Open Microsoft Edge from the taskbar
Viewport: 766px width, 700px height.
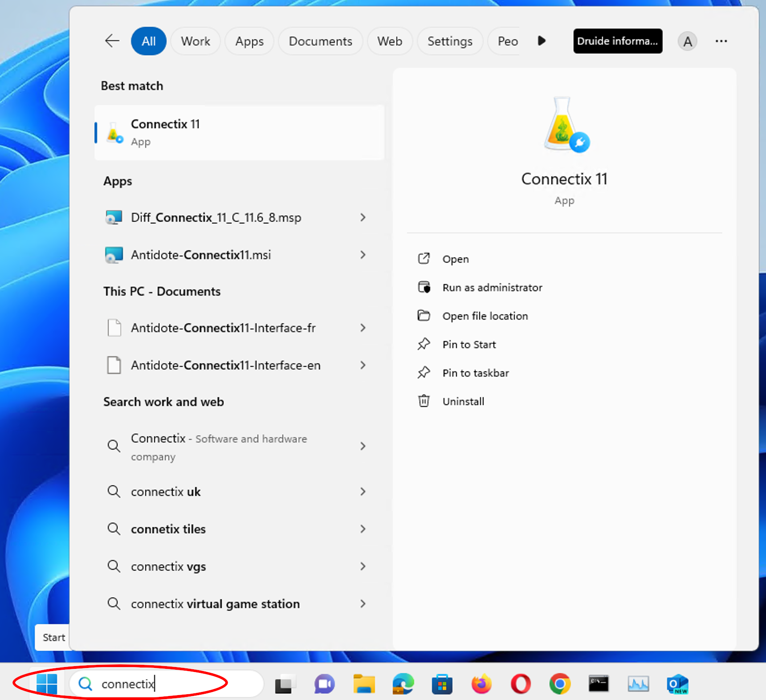(x=403, y=684)
